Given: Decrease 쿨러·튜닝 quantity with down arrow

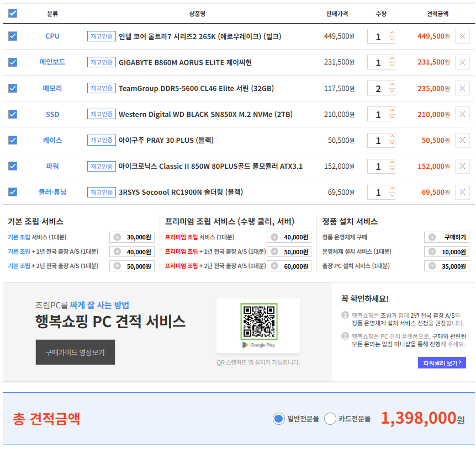Looking at the screenshot, I should (x=392, y=196).
